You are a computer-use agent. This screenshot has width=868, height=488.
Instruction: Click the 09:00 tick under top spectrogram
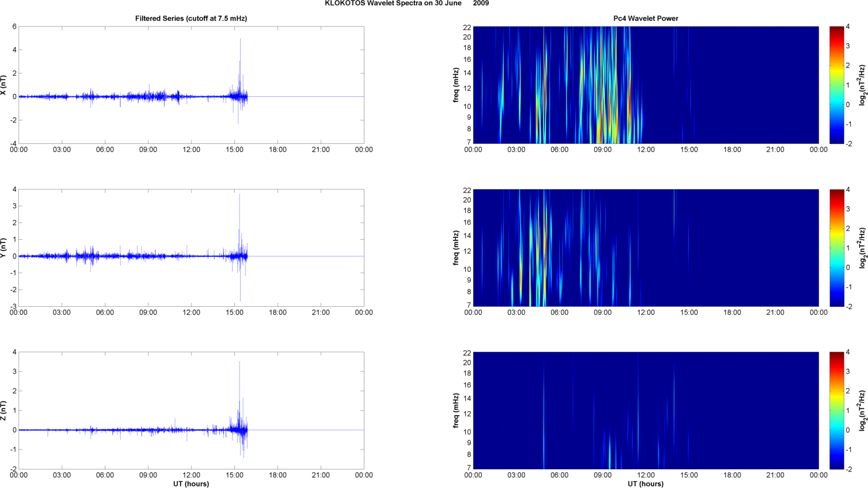(x=603, y=150)
